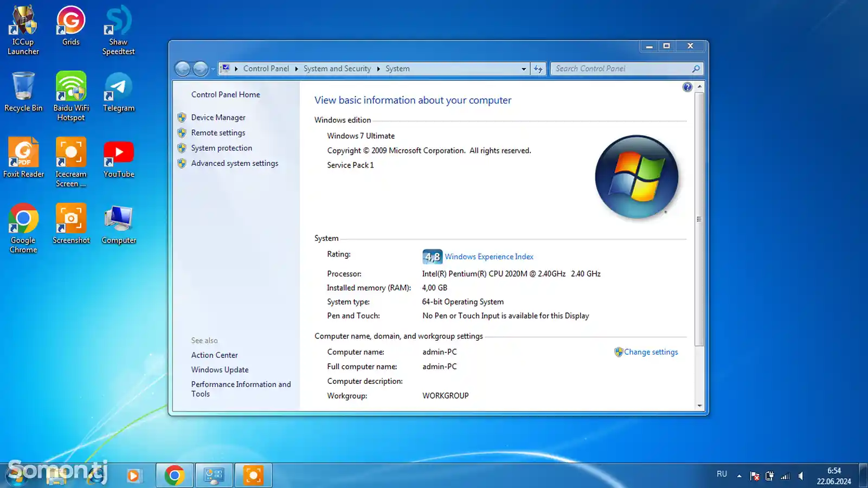This screenshot has height=488, width=868.
Task: Open Control Panel Home
Action: [226, 94]
